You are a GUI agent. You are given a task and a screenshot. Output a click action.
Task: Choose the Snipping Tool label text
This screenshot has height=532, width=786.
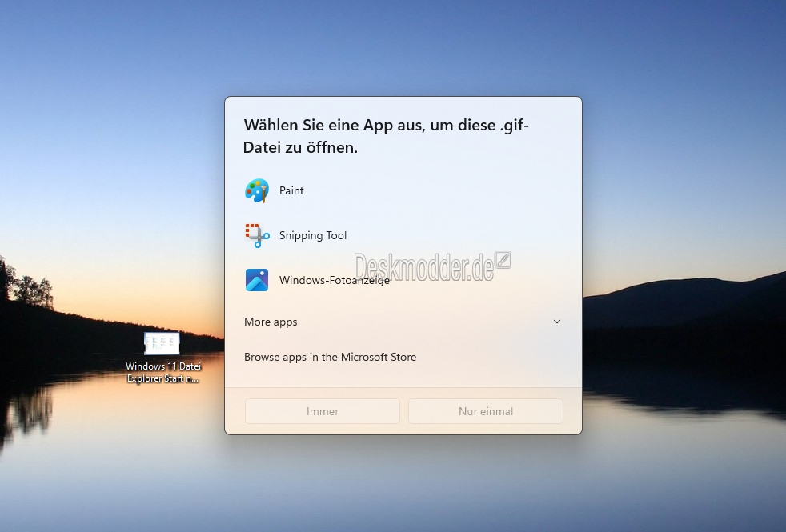pyautogui.click(x=313, y=235)
